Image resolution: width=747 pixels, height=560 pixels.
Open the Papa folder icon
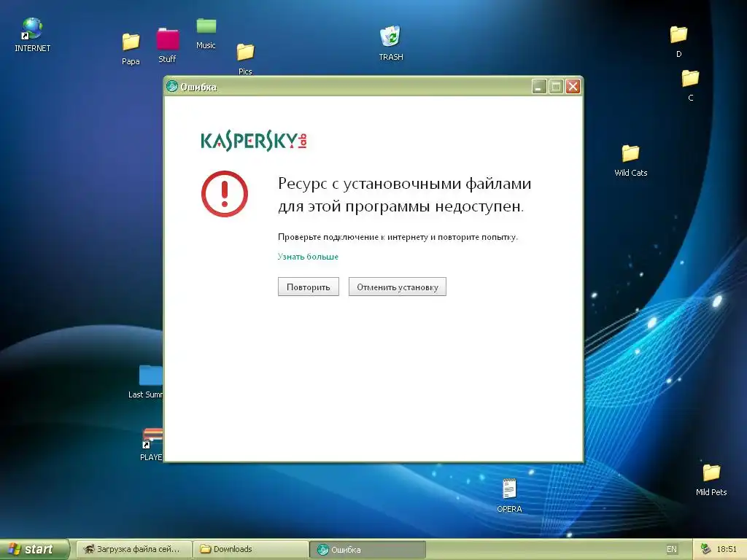[131, 49]
